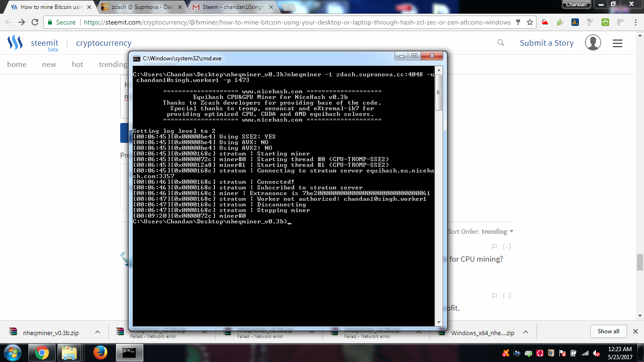
Task: Close the downloads bar
Action: click(635, 331)
